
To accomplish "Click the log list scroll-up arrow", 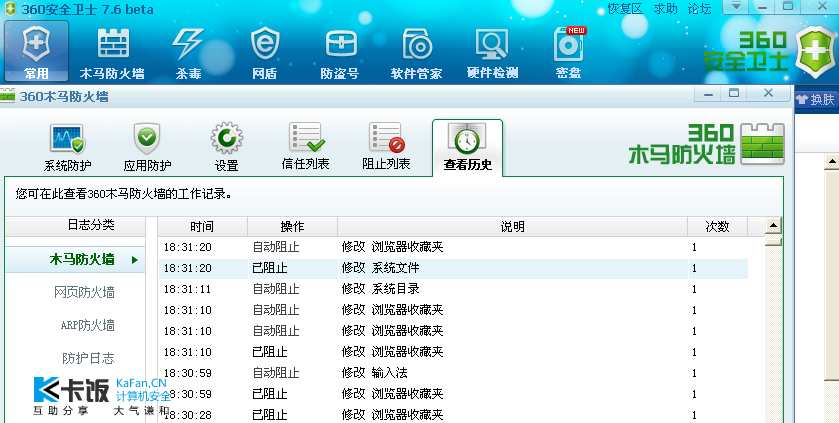I will click(773, 226).
